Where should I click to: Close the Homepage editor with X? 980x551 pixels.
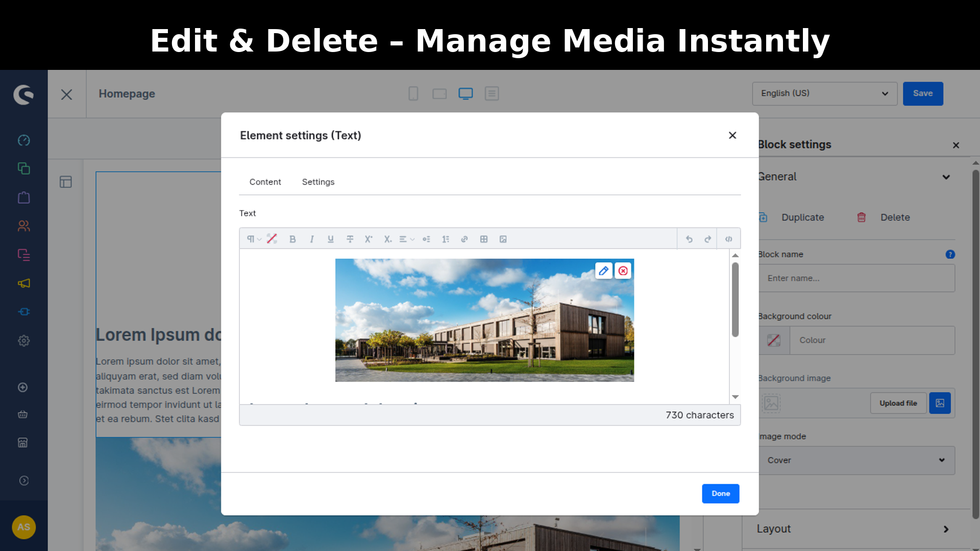click(66, 94)
